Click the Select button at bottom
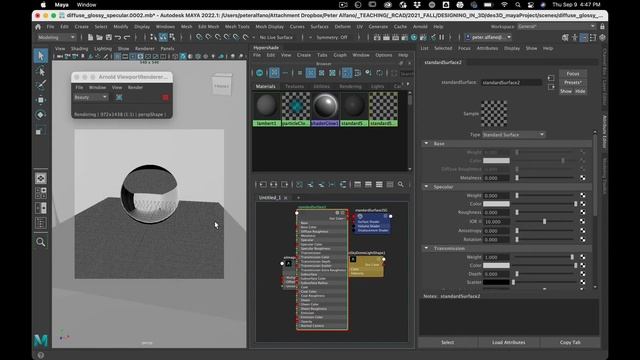The width and height of the screenshot is (640, 360). click(x=447, y=342)
